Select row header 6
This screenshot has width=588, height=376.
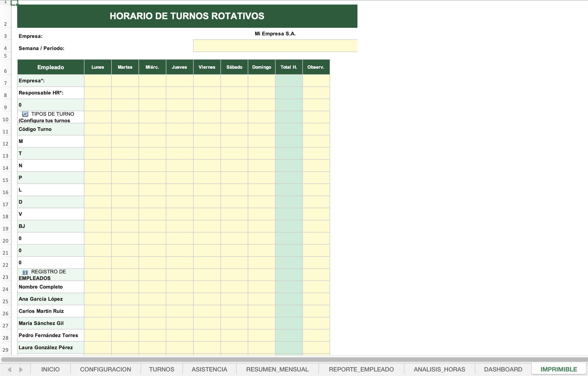[5, 67]
